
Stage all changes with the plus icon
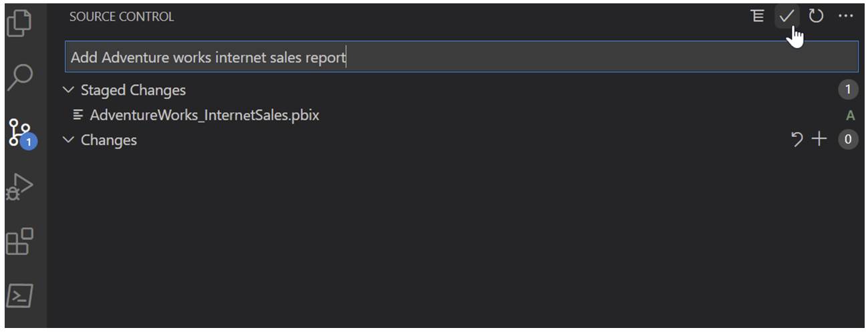(x=819, y=139)
